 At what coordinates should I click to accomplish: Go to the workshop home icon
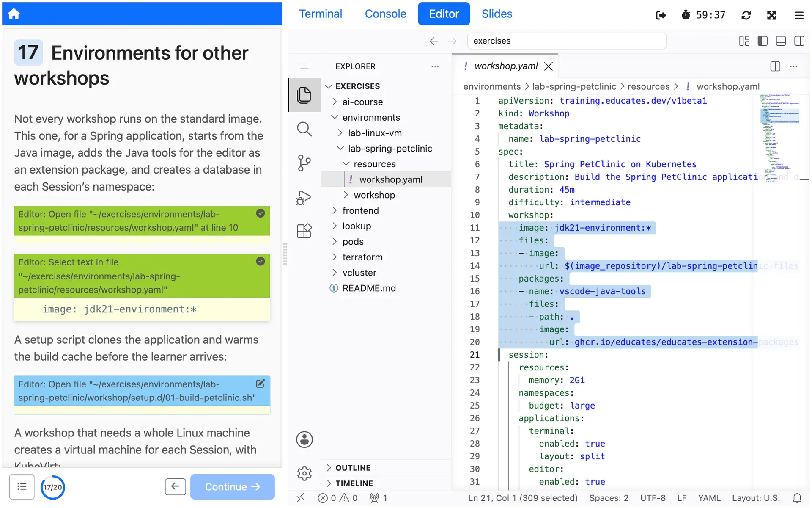click(14, 14)
